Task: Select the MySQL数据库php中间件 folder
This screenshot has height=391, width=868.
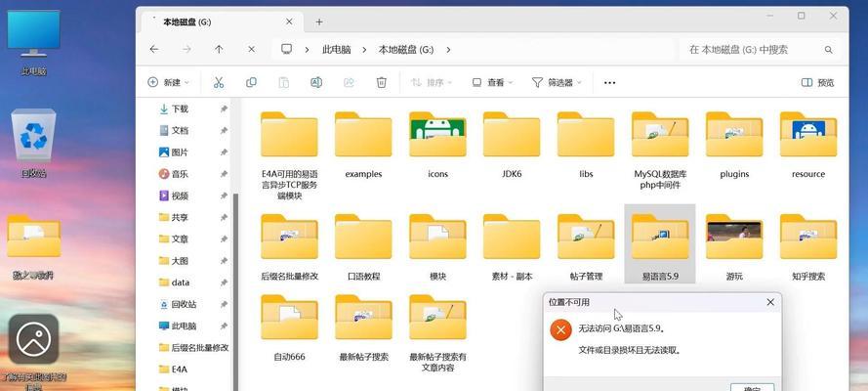Action: [x=660, y=151]
